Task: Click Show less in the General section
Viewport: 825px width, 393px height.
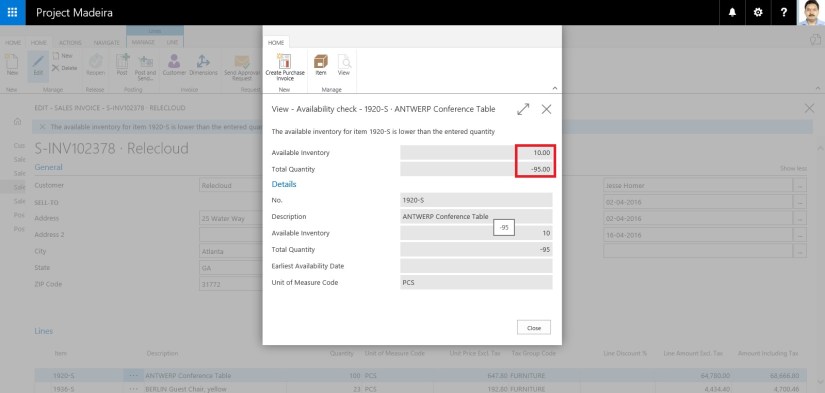Action: [793, 168]
